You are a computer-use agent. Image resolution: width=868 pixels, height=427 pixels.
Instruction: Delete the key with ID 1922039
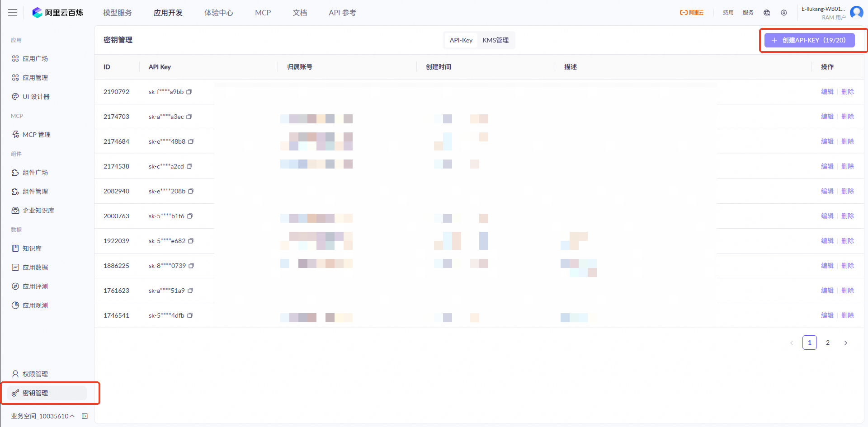click(848, 241)
